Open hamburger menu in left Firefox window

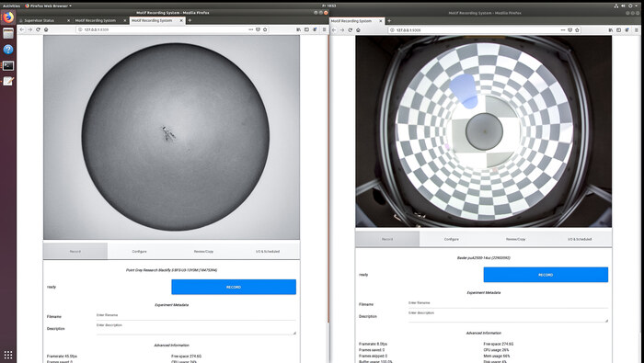point(324,29)
